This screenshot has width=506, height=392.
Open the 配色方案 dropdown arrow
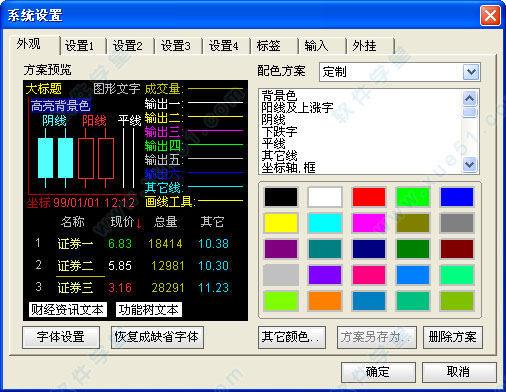point(471,72)
